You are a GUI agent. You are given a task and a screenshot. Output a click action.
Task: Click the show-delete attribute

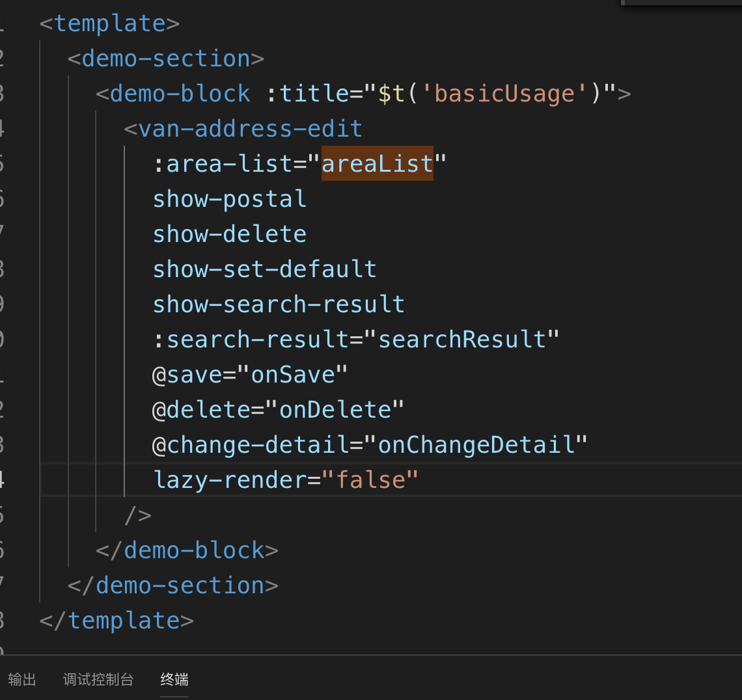point(230,234)
